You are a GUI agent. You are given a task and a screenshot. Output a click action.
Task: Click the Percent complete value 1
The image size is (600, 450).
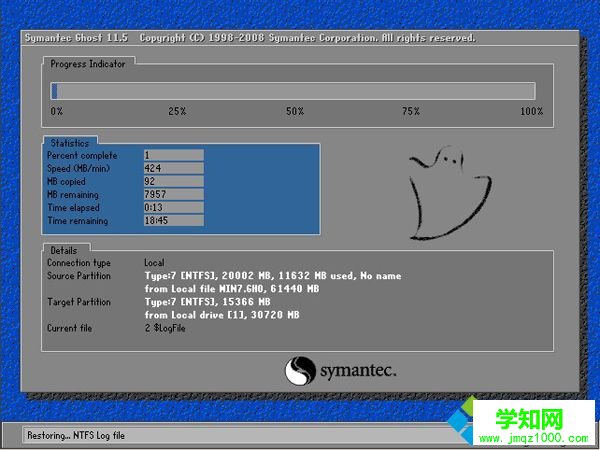tap(174, 155)
